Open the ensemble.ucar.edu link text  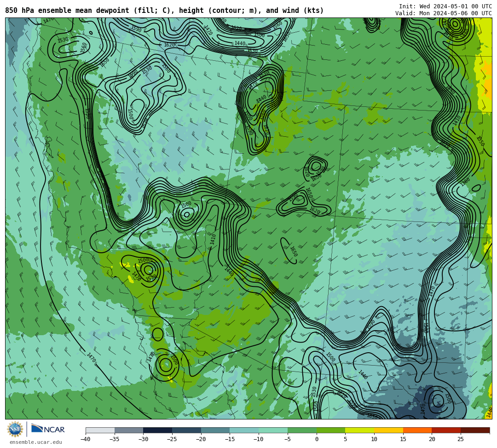click(x=35, y=442)
